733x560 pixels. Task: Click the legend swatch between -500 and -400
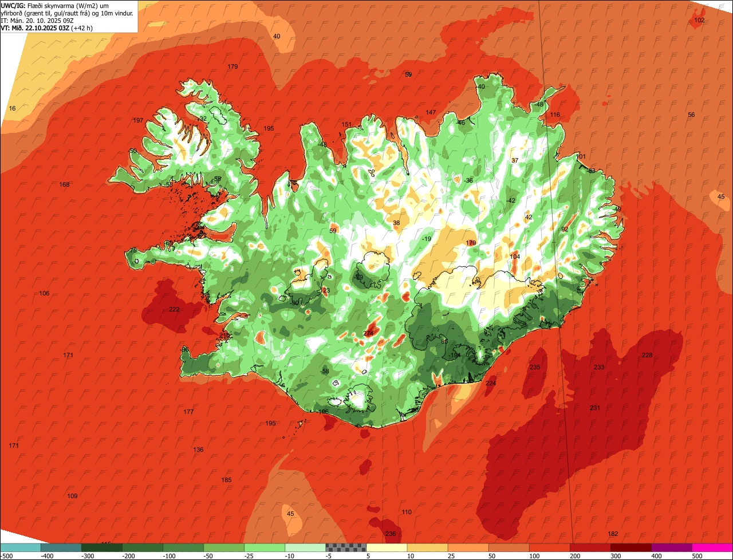pos(21,547)
